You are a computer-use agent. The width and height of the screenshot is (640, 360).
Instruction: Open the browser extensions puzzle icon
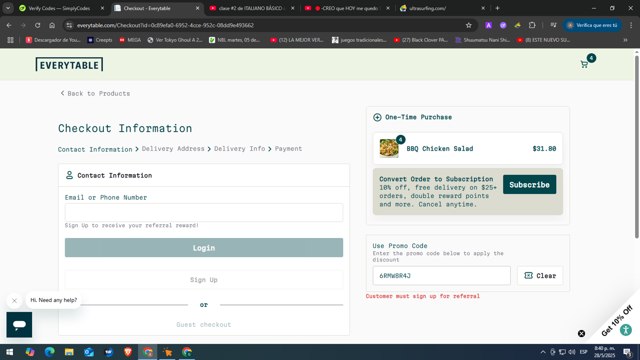coord(532,25)
